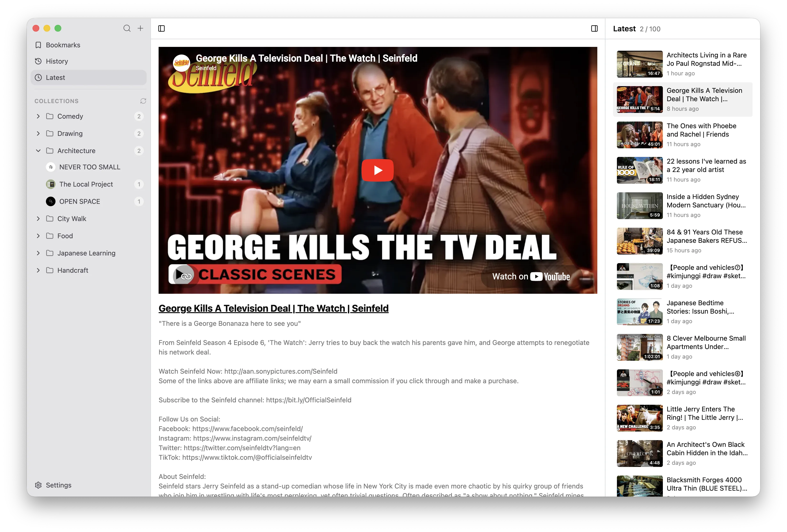Viewport: 787px width, 532px height.
Task: Click the Bookmarks ribbon icon
Action: point(38,45)
